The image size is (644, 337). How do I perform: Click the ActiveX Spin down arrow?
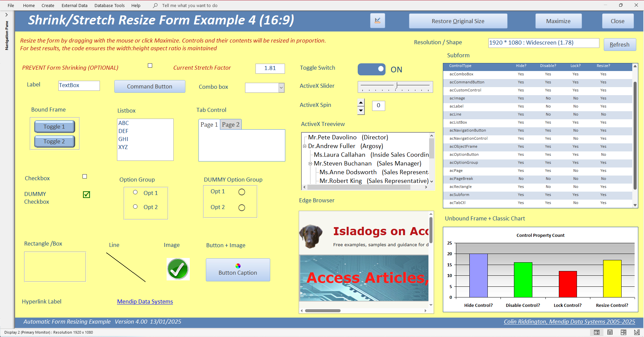coord(361,111)
